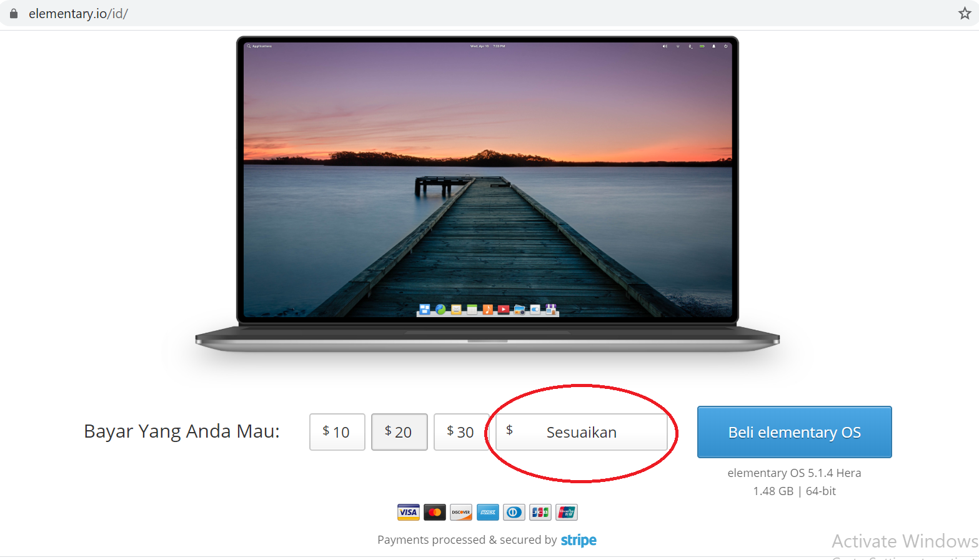Select the $10 payment amount
The width and height of the screenshot is (979, 560).
point(337,432)
